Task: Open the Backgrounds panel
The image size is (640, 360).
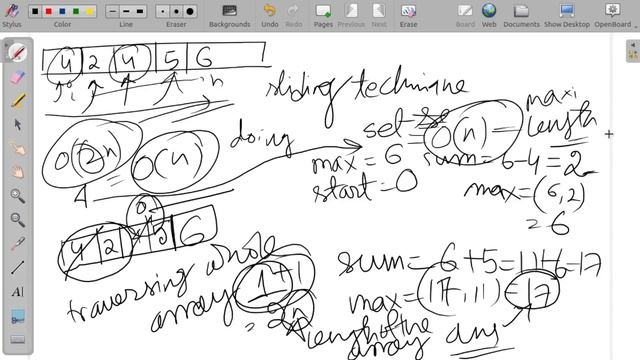Action: pyautogui.click(x=229, y=15)
